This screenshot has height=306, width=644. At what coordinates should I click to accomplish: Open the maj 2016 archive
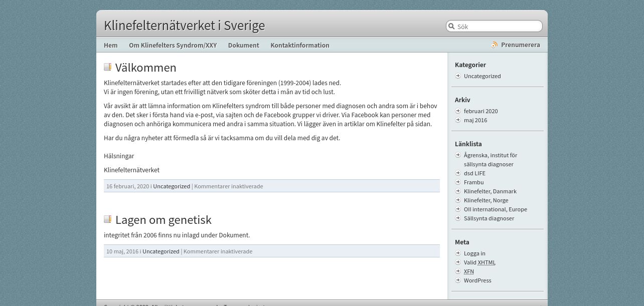point(475,120)
